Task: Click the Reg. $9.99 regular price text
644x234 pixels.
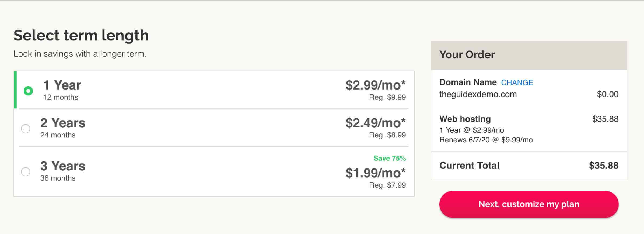Action: click(x=387, y=97)
